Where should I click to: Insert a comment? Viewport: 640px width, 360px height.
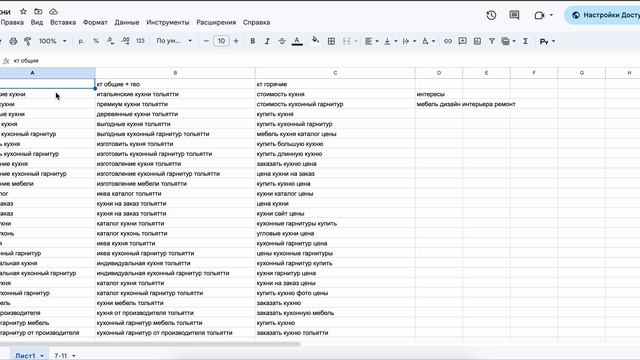coord(462,41)
